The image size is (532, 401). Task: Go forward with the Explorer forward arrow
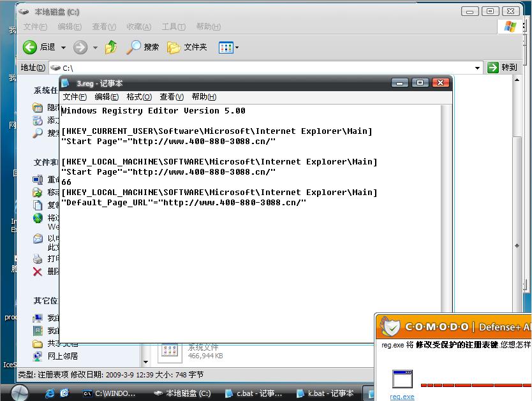(80, 47)
